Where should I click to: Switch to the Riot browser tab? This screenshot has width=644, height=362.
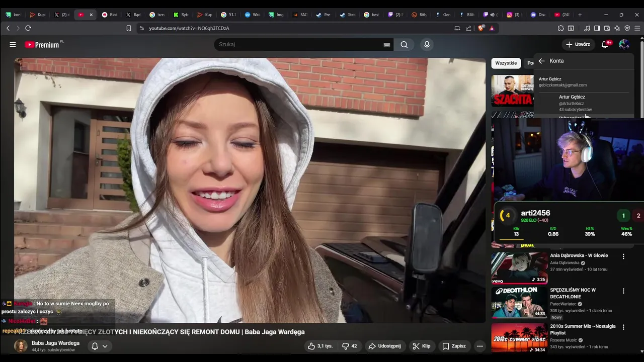[x=109, y=15]
